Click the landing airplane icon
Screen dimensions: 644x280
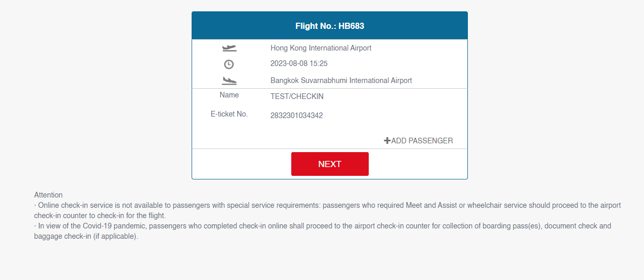pos(229,81)
